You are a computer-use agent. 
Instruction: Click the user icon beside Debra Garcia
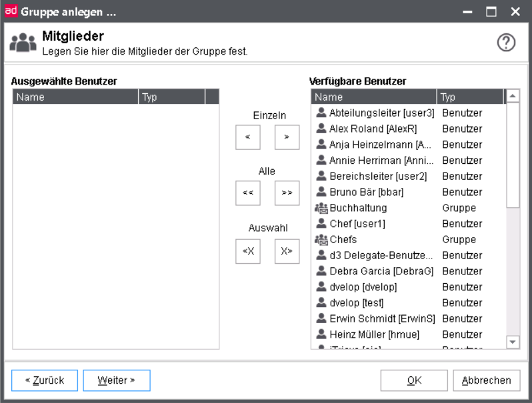(x=321, y=271)
